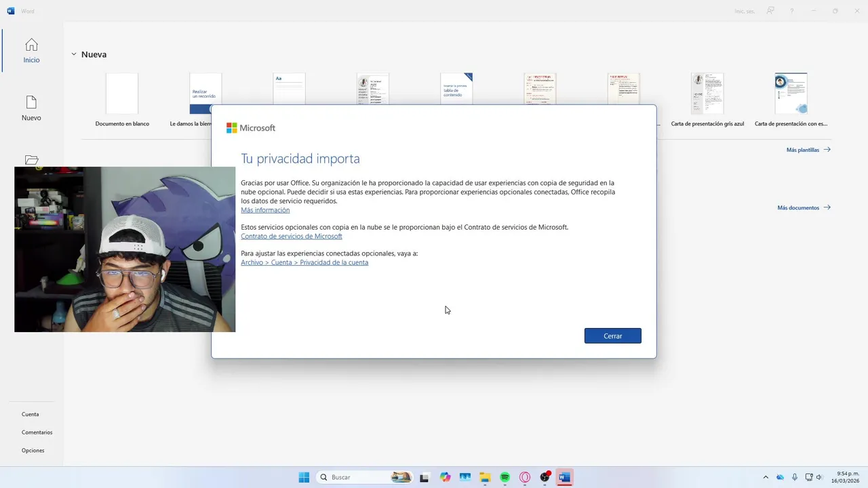Viewport: 868px width, 488px height.
Task: Collapse the Nueva section chevron
Action: (74, 54)
